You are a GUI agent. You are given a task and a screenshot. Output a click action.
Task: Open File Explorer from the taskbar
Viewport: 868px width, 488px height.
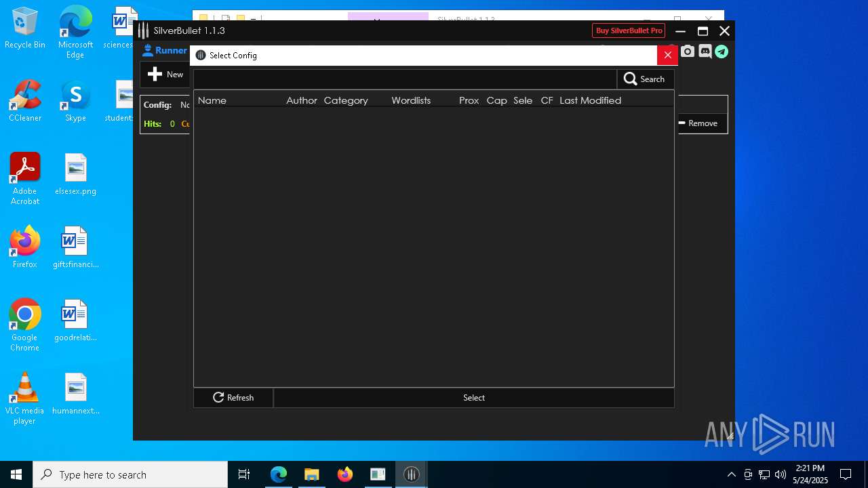(x=311, y=474)
